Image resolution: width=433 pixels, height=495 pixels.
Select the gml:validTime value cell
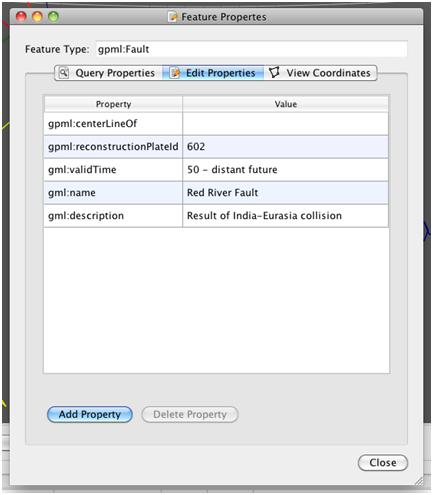(285, 170)
